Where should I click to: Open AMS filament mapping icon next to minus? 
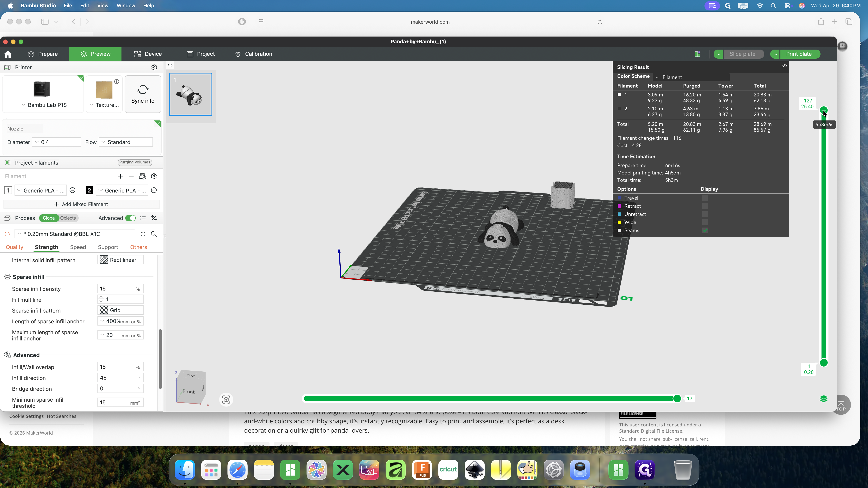pos(143,176)
